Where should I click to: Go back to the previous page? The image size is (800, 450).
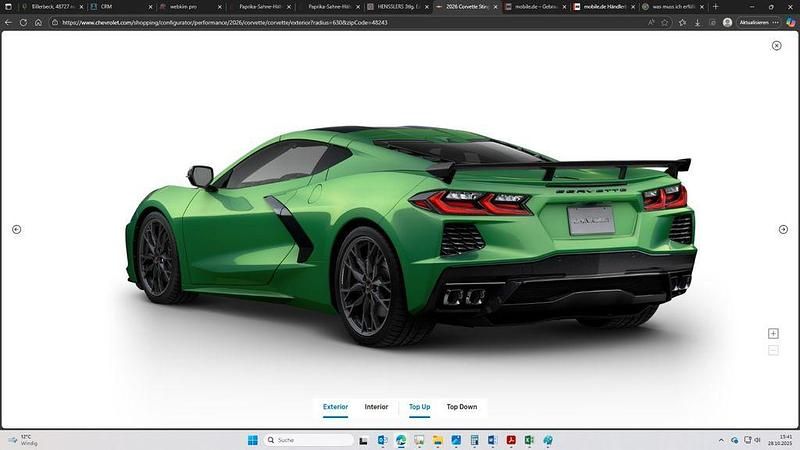(9, 22)
